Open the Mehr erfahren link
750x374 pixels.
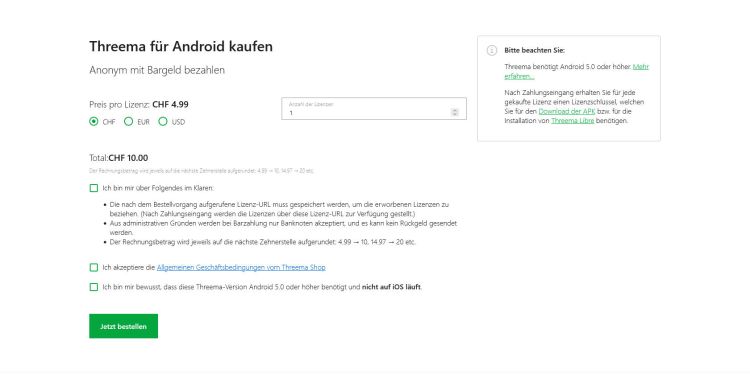point(576,72)
